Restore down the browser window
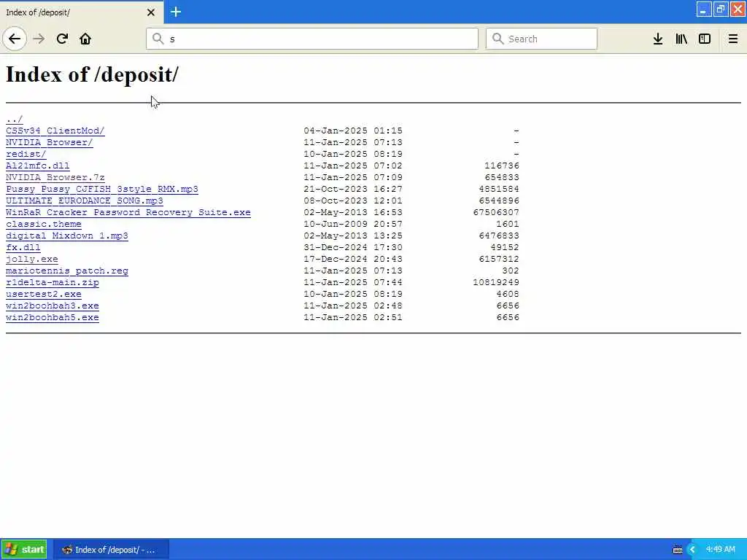Viewport: 747px width, 560px height. tap(721, 9)
